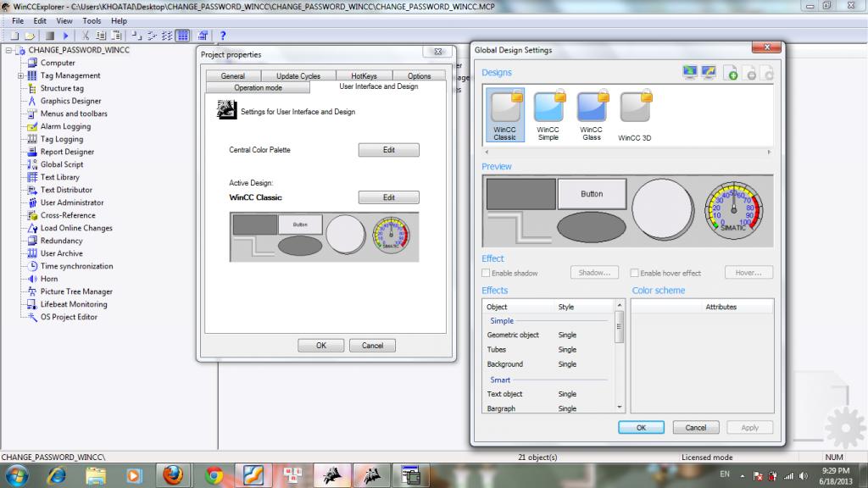This screenshot has height=488, width=868.
Task: Collapse the CHANGE_PASSWORD_WINCC project node
Action: [x=8, y=50]
